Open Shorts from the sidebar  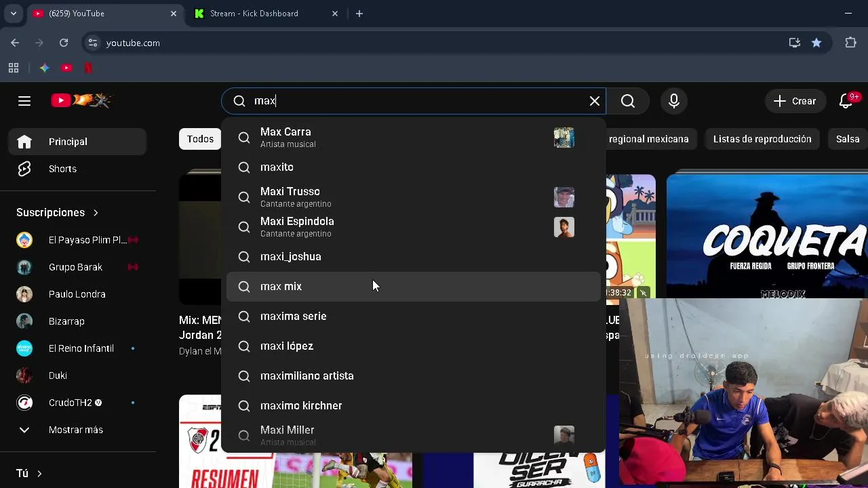77,169
